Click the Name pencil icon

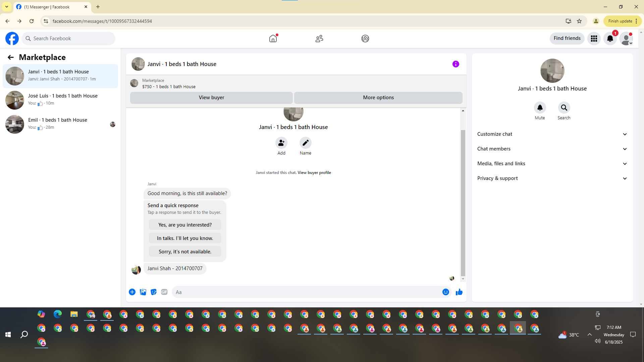306,143
